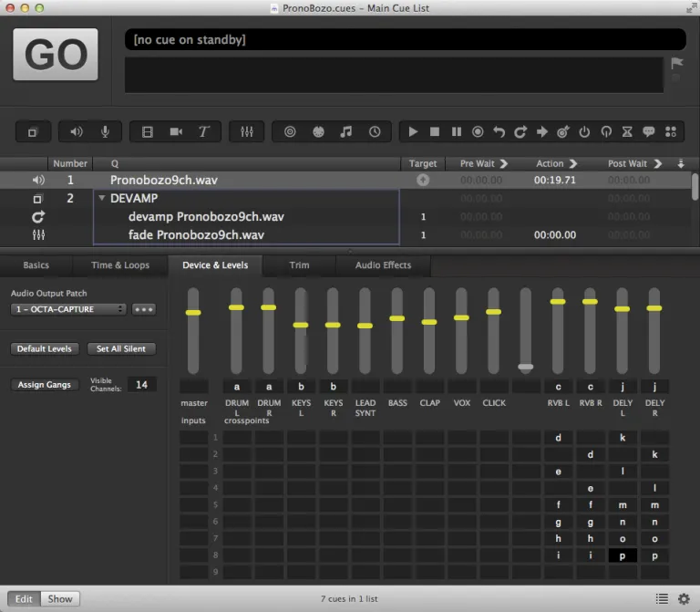The height and width of the screenshot is (612, 700).
Task: Click the Audio cue speaker icon in toolbar
Action: tap(77, 132)
